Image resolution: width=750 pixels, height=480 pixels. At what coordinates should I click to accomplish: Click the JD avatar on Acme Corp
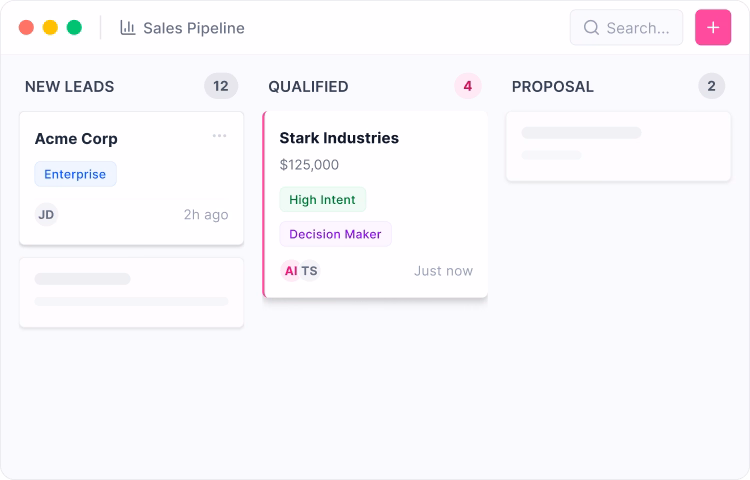coord(46,214)
